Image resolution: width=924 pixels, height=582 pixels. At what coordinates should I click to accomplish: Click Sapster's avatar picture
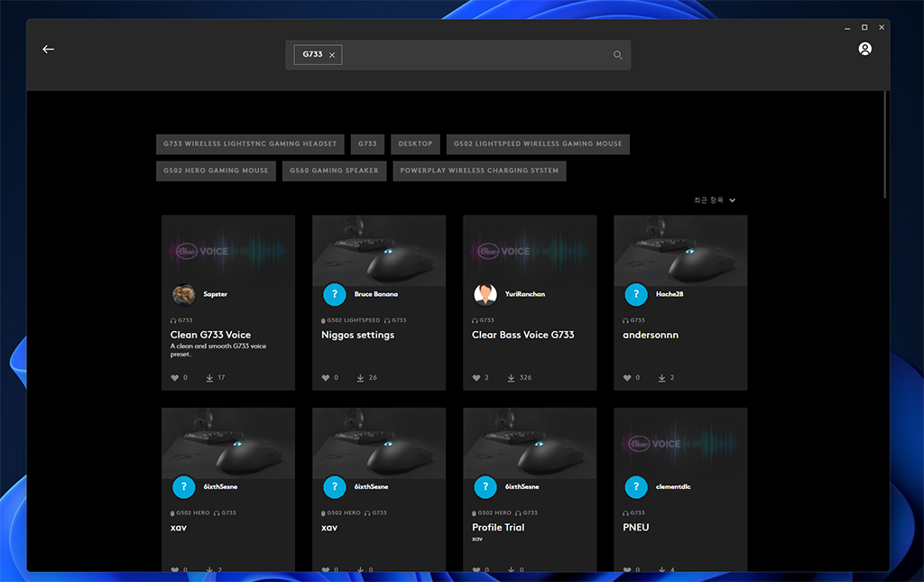(184, 294)
